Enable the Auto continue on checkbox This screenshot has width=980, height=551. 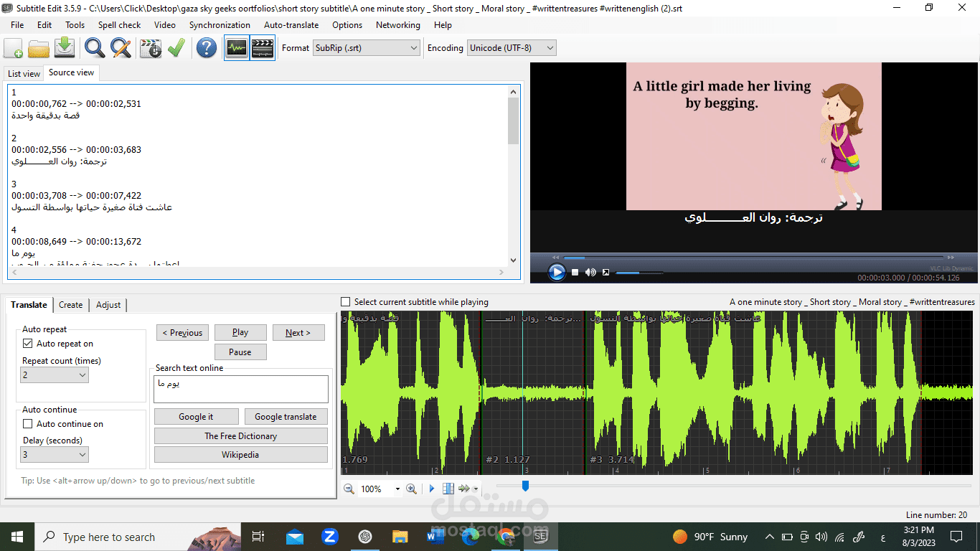(27, 424)
